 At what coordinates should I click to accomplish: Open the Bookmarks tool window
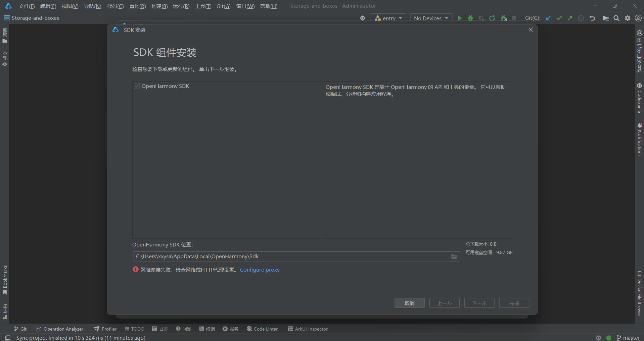pos(5,280)
